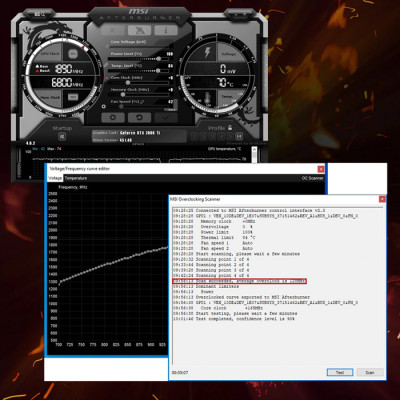The width and height of the screenshot is (400, 400).
Task: Open OC Scanner from the curve editor
Action: click(x=312, y=178)
